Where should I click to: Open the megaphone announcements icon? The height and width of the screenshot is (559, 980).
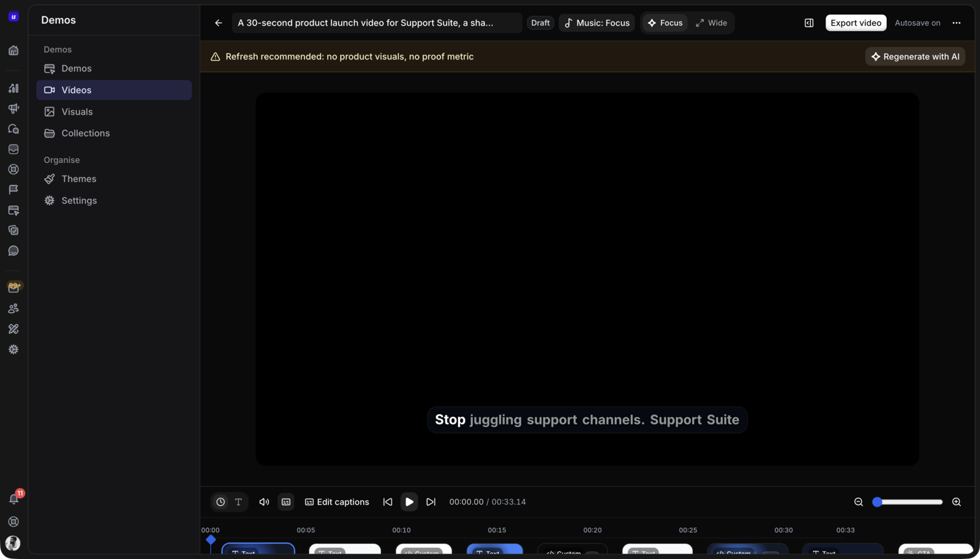[13, 108]
